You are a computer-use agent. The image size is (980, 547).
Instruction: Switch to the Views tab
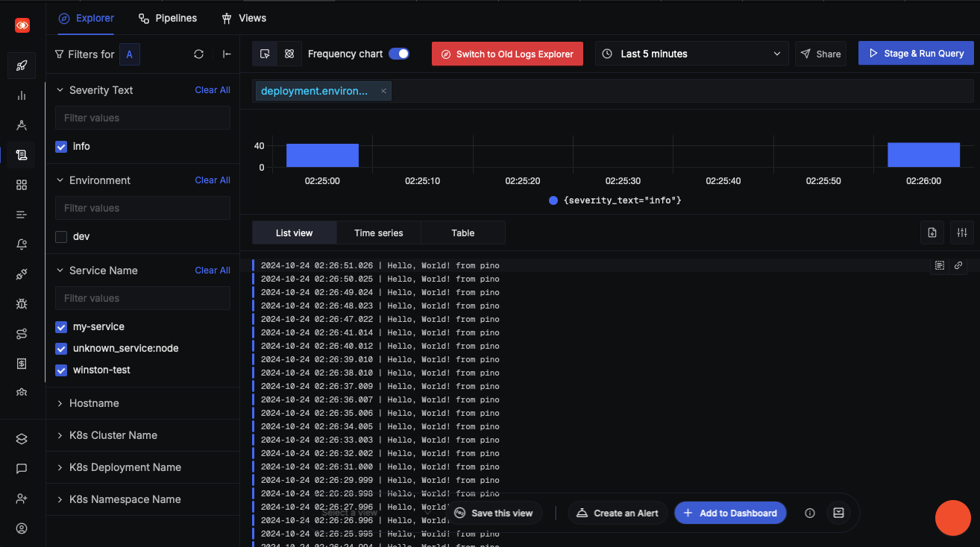244,18
